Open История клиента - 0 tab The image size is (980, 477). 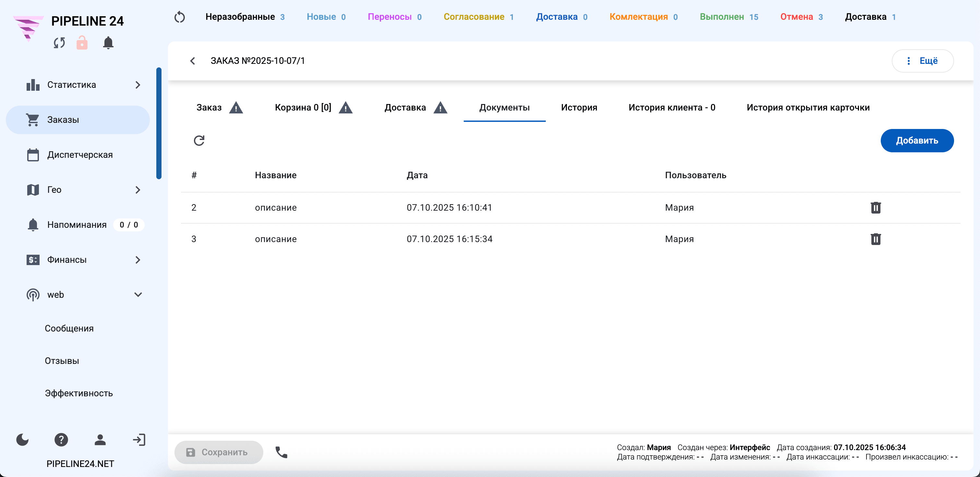[672, 108]
